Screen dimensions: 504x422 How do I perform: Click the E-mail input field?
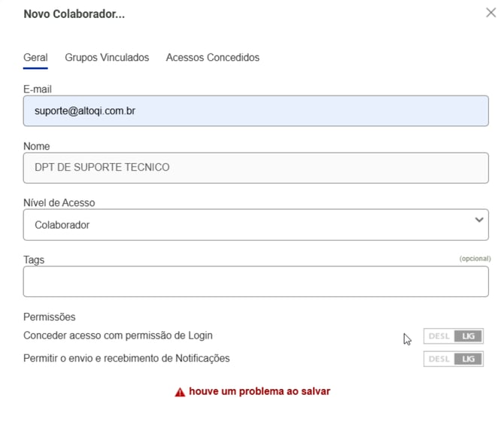click(256, 111)
